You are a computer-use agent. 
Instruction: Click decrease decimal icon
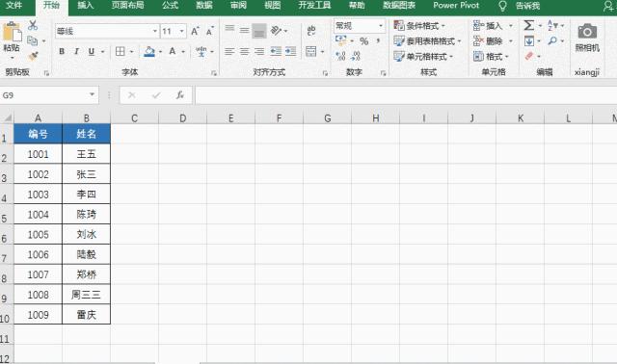[x=356, y=56]
